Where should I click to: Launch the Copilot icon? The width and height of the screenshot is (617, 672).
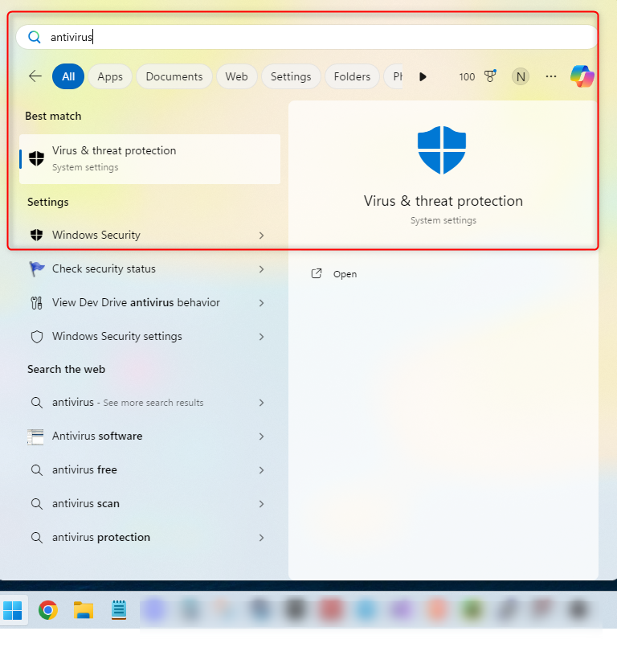tap(582, 76)
